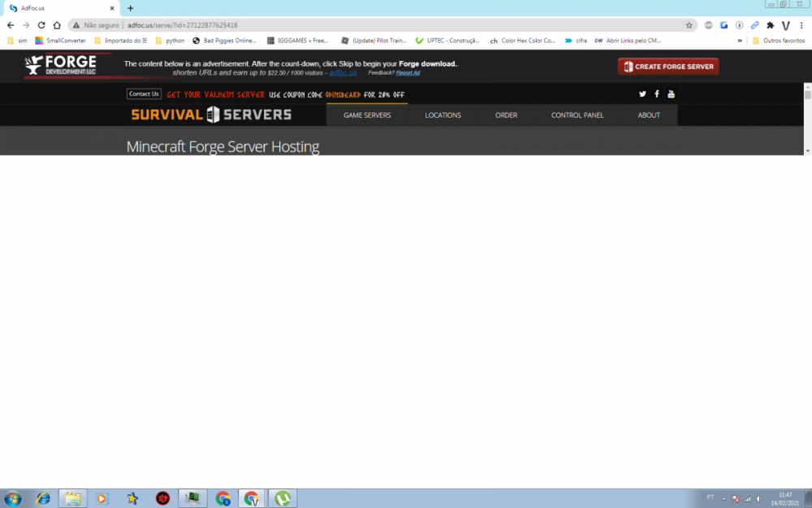Open a new browser tab

[131, 8]
